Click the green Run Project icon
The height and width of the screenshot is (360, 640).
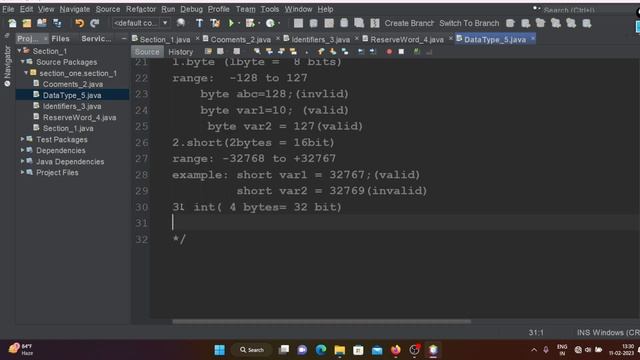[231, 23]
